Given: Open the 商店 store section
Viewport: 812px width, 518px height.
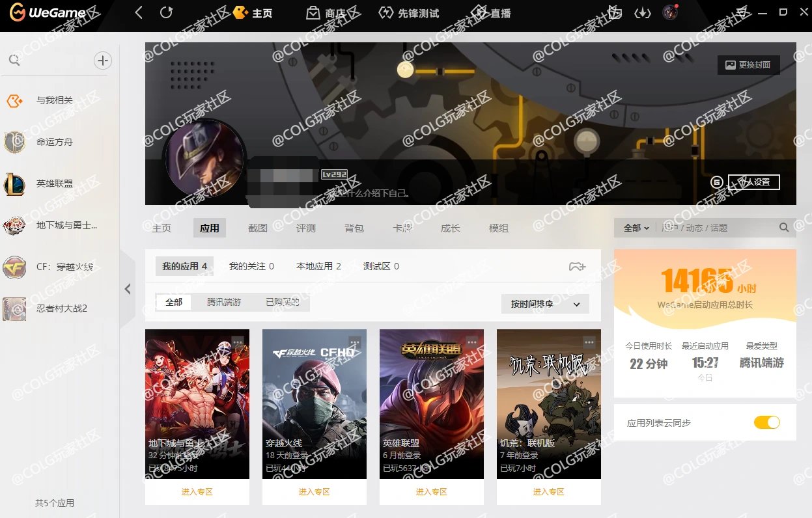Looking at the screenshot, I should pos(326,13).
